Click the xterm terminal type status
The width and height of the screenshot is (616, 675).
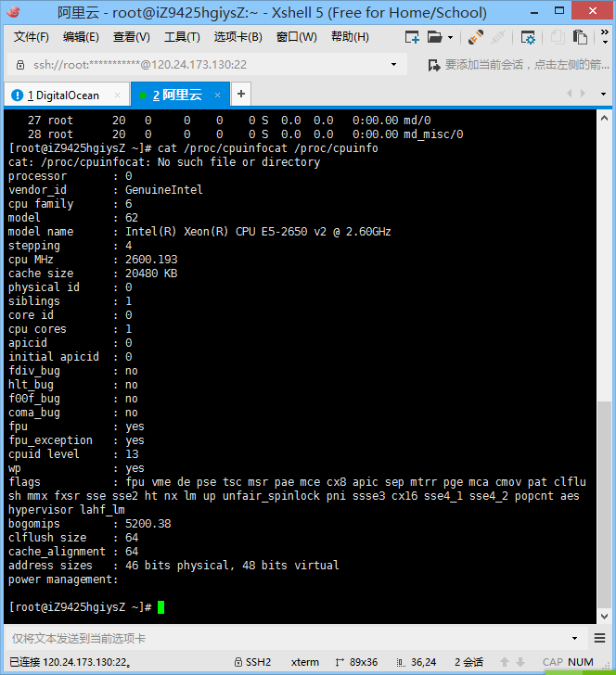[305, 662]
